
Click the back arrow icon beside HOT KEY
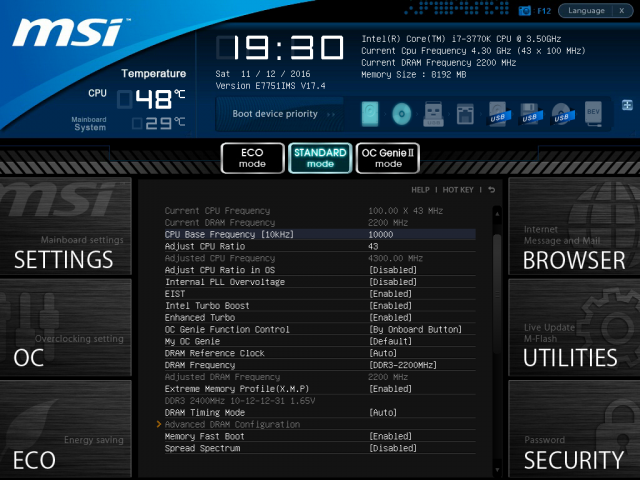tap(491, 189)
